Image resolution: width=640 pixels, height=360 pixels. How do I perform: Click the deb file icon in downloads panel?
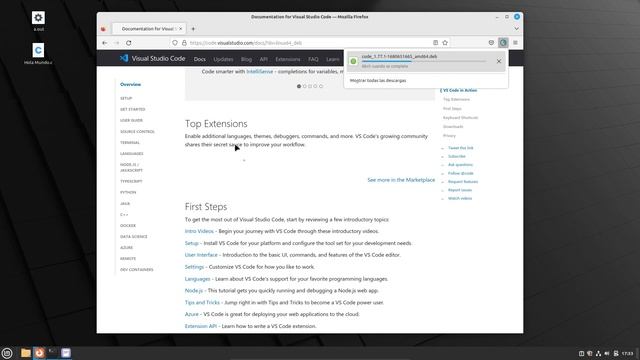click(353, 61)
